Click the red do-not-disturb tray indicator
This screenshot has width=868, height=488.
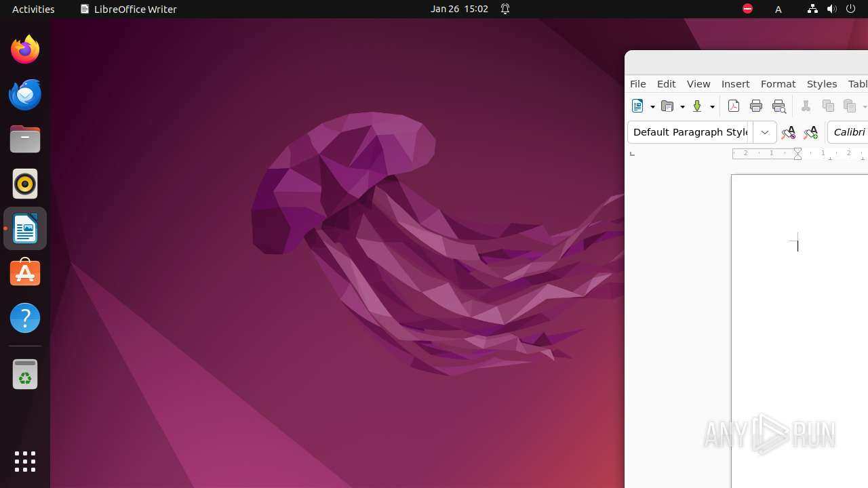(747, 9)
